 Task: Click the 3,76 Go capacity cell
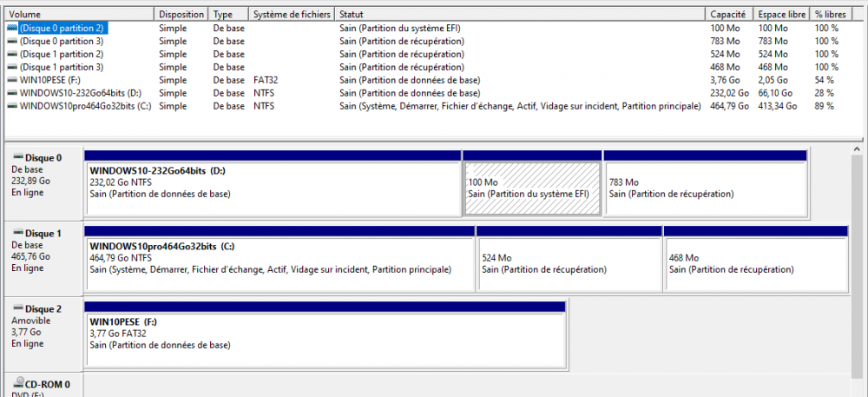click(726, 80)
